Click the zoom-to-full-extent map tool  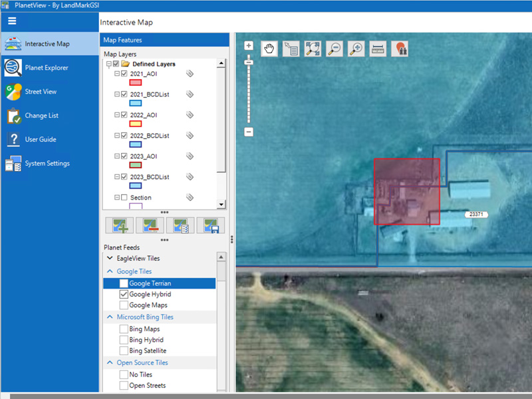tap(313, 49)
